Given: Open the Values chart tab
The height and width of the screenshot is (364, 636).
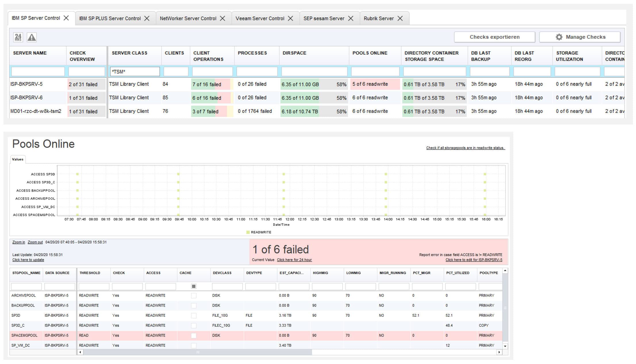Looking at the screenshot, I should point(18,159).
